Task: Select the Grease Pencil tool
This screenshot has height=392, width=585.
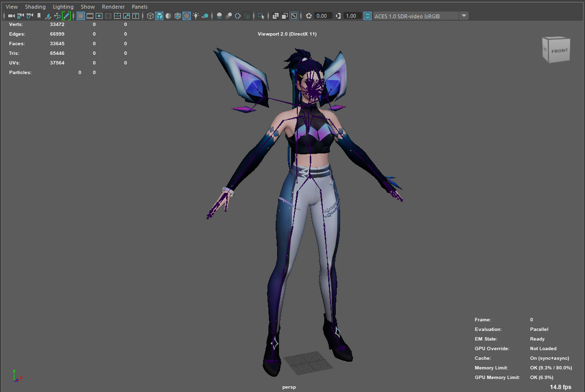Action: pos(66,16)
